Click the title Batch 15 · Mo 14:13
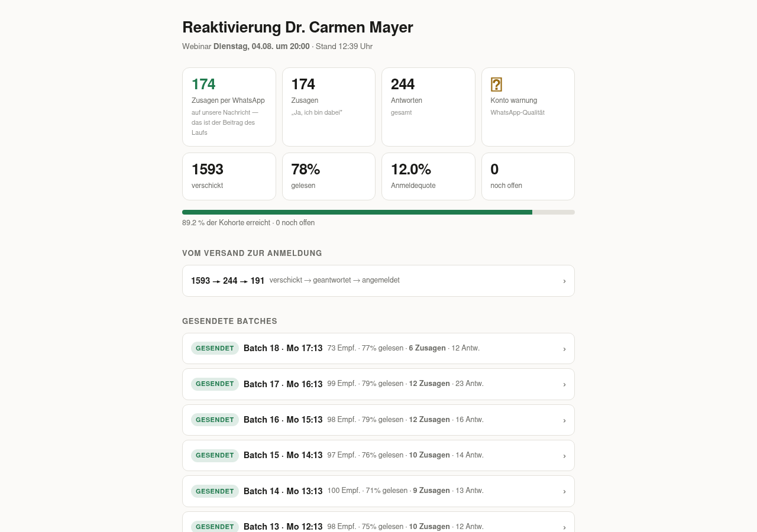 point(283,455)
